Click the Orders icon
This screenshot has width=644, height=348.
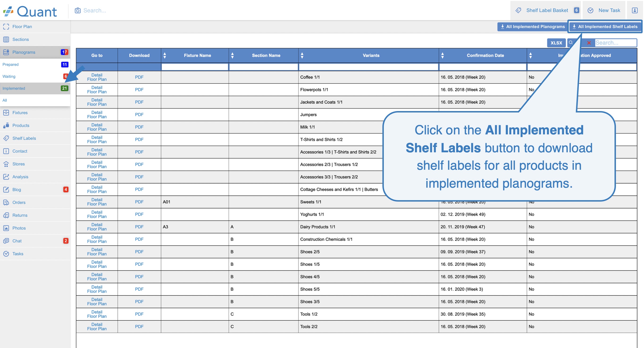pos(6,202)
